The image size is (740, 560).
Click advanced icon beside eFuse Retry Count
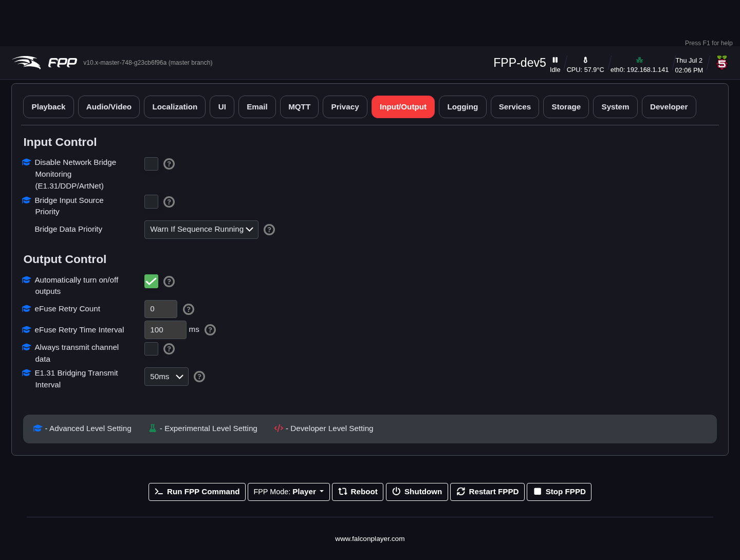tap(27, 309)
